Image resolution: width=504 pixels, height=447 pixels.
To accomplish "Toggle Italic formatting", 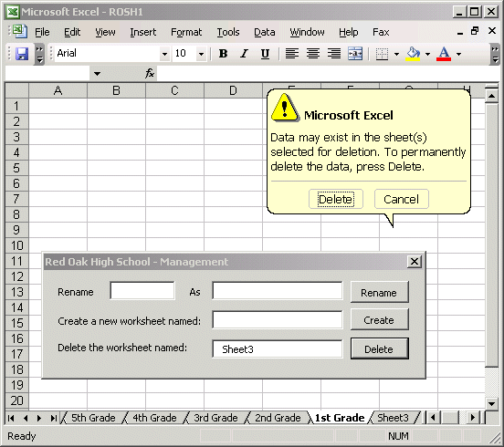I will [x=245, y=54].
